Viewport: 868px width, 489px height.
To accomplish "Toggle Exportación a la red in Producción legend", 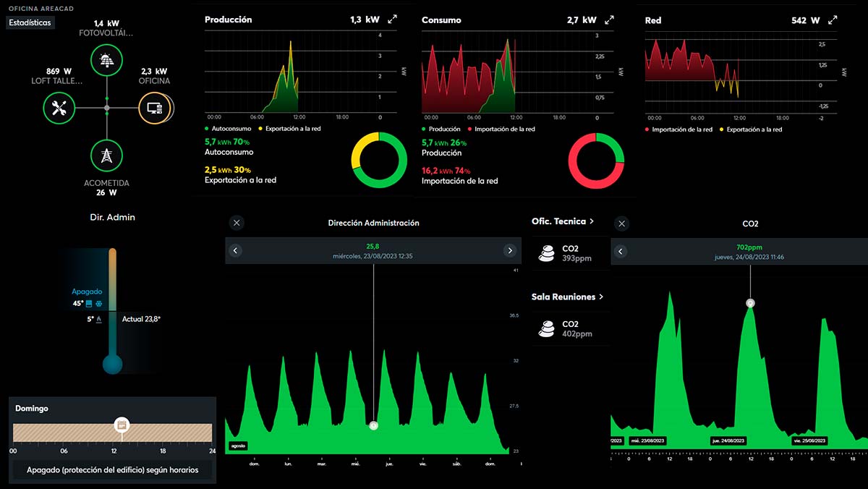I will tap(289, 129).
